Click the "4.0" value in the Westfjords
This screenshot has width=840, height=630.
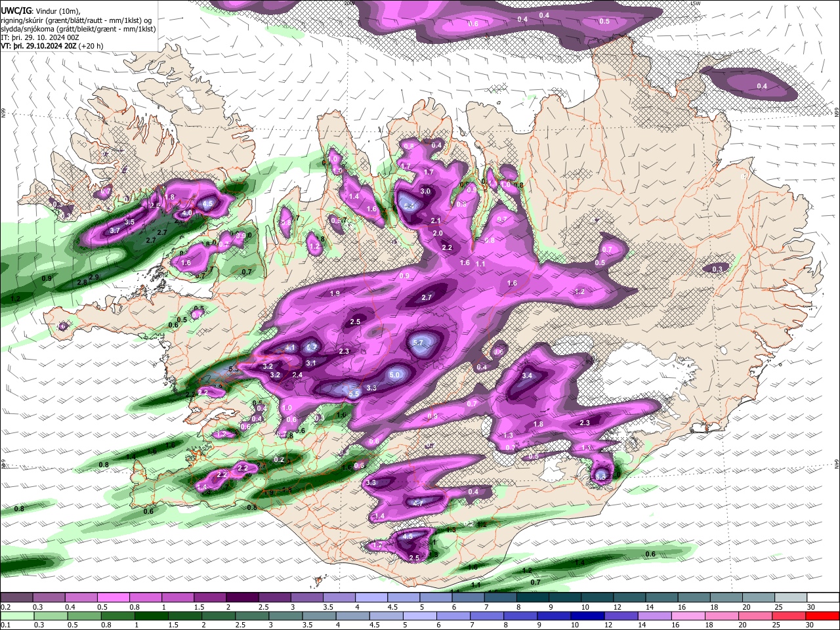[x=187, y=213]
